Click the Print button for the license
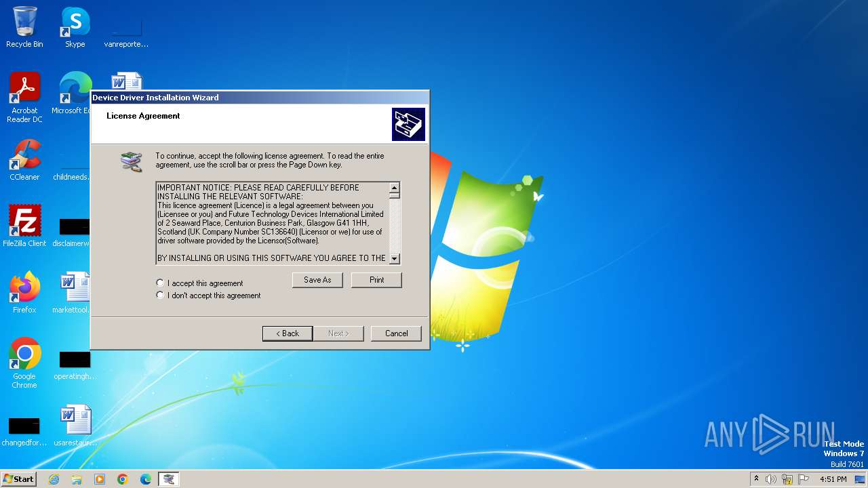Viewport: 868px width, 488px height. click(x=376, y=280)
